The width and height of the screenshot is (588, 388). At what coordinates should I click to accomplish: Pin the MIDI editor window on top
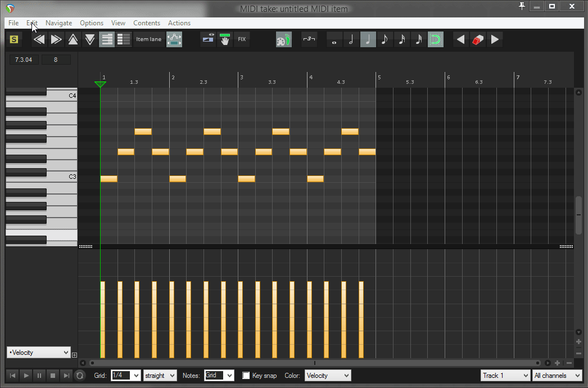coord(522,6)
